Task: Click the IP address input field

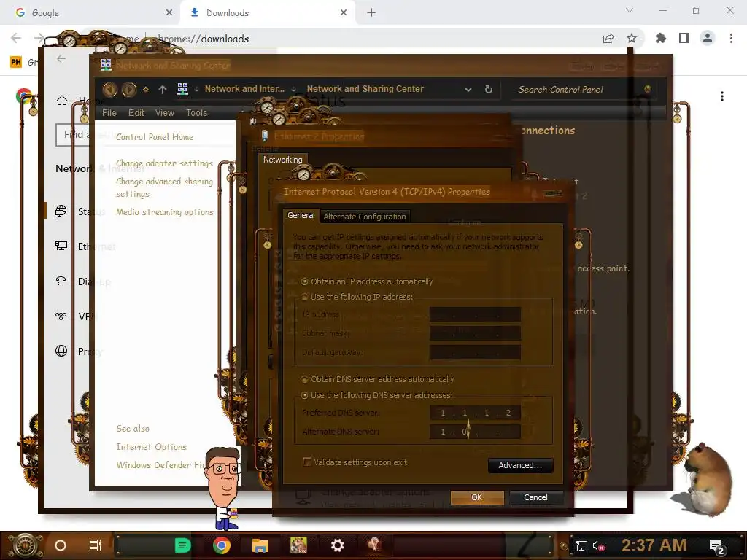Action: click(x=475, y=314)
